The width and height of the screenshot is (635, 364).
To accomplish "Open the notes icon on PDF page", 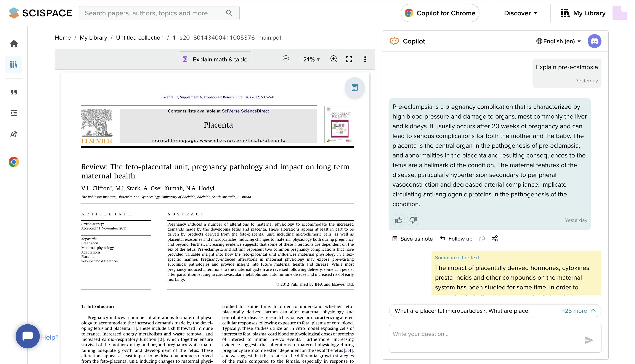I will 354,88.
